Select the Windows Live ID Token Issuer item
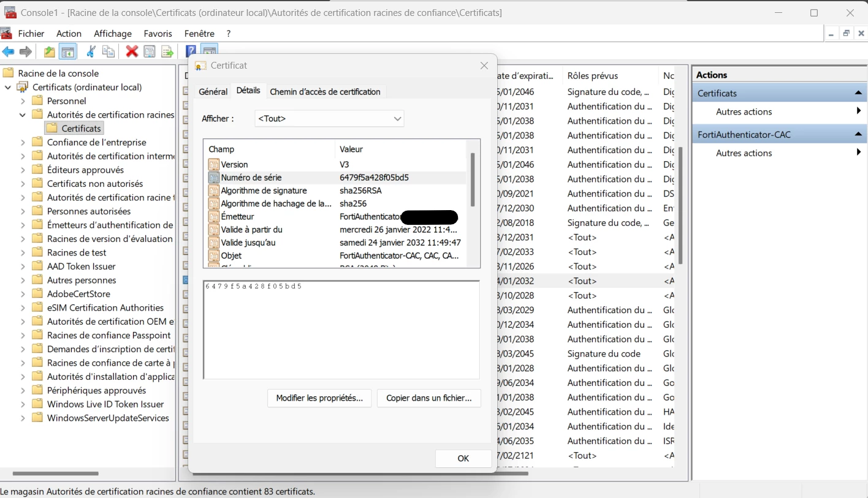This screenshot has width=868, height=498. [x=105, y=404]
